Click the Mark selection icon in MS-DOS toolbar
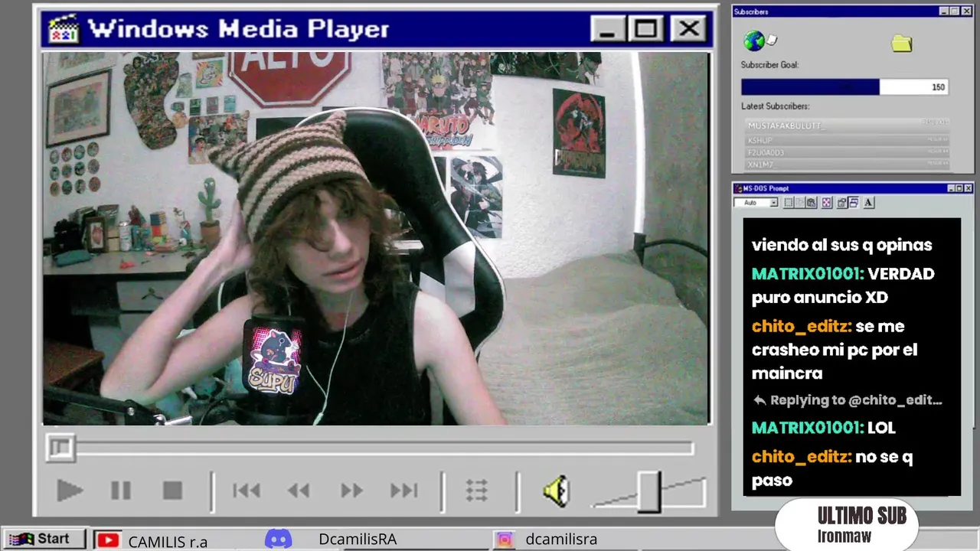This screenshot has height=551, width=980. [789, 203]
